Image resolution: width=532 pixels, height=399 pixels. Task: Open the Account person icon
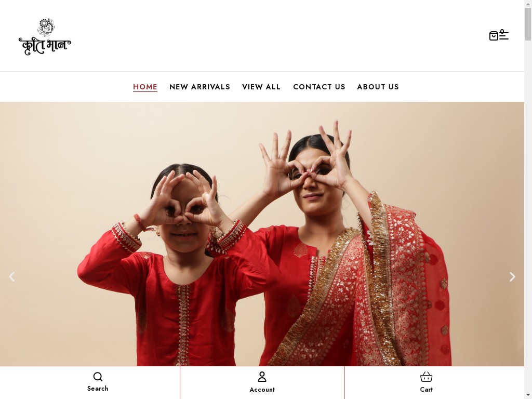point(262,377)
